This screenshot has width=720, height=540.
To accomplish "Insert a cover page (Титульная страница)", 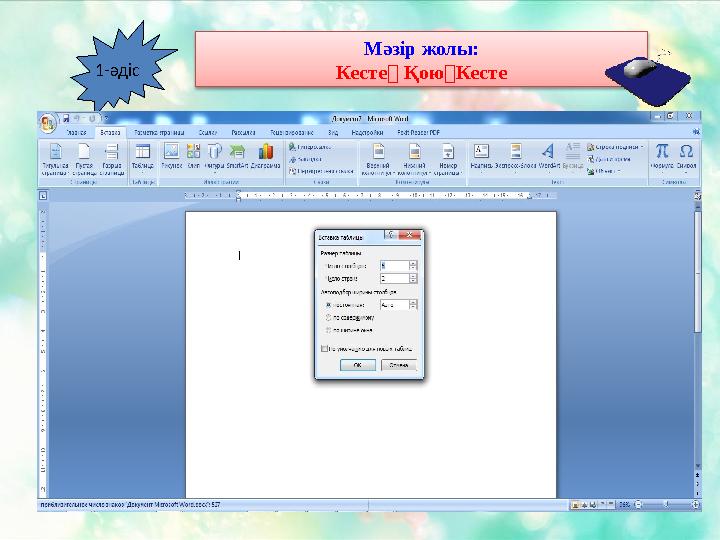I will pyautogui.click(x=55, y=159).
